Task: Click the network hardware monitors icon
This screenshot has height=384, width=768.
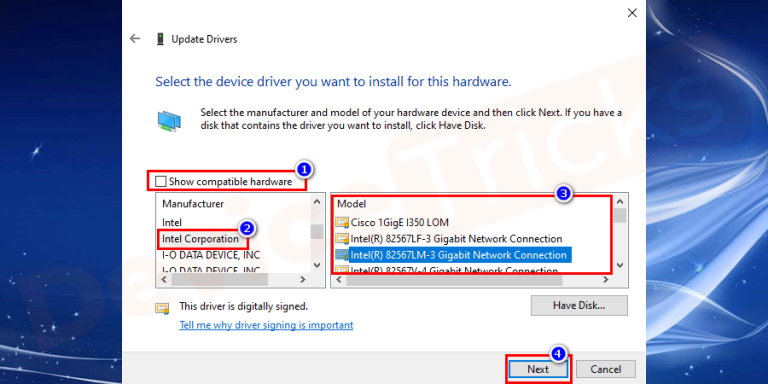Action: [x=169, y=121]
